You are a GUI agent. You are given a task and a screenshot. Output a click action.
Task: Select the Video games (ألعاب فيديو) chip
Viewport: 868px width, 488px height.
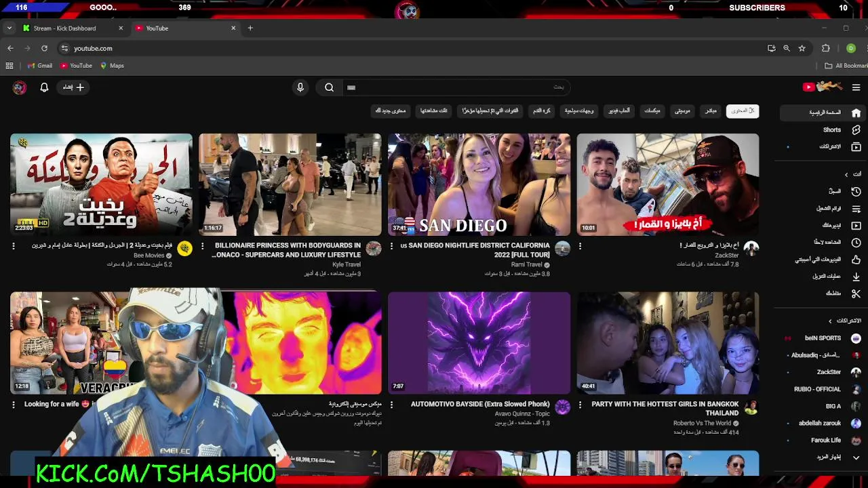tap(618, 110)
